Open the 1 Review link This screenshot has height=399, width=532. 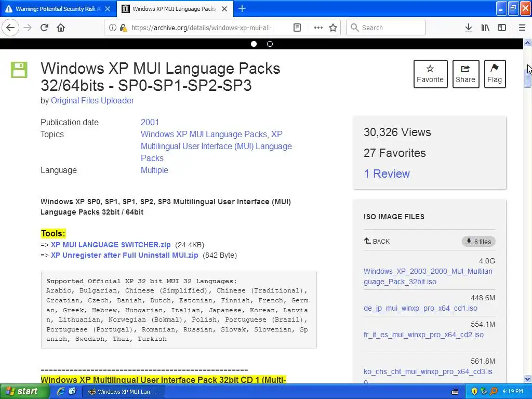(x=387, y=174)
